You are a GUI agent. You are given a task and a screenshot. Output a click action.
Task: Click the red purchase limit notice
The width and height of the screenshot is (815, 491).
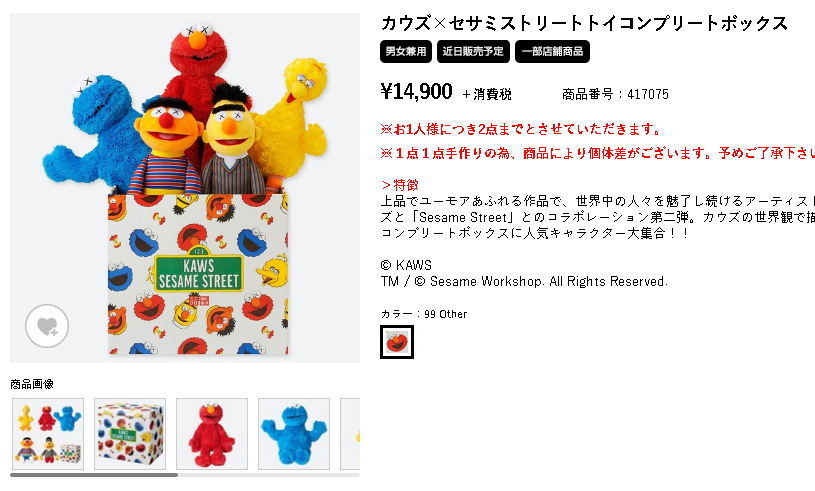tap(521, 129)
